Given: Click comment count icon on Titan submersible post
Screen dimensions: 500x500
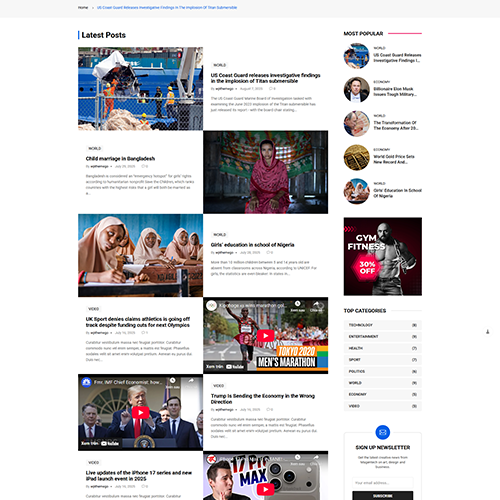Looking at the screenshot, I should point(272,89).
